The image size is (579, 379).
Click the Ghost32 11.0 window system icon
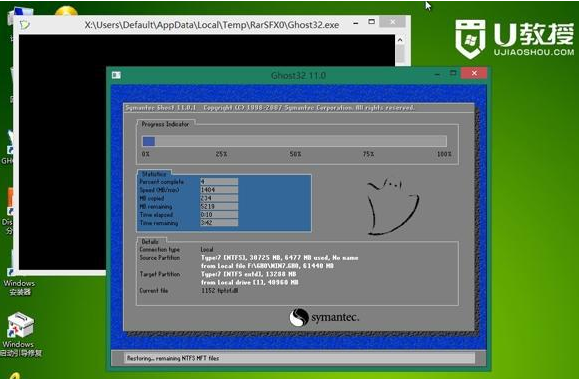coord(116,75)
